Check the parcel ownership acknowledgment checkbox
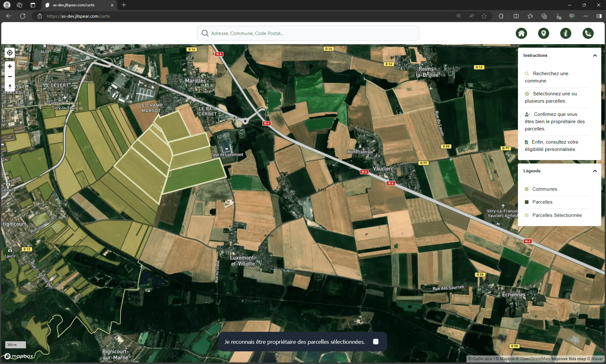606x364 pixels. point(375,341)
